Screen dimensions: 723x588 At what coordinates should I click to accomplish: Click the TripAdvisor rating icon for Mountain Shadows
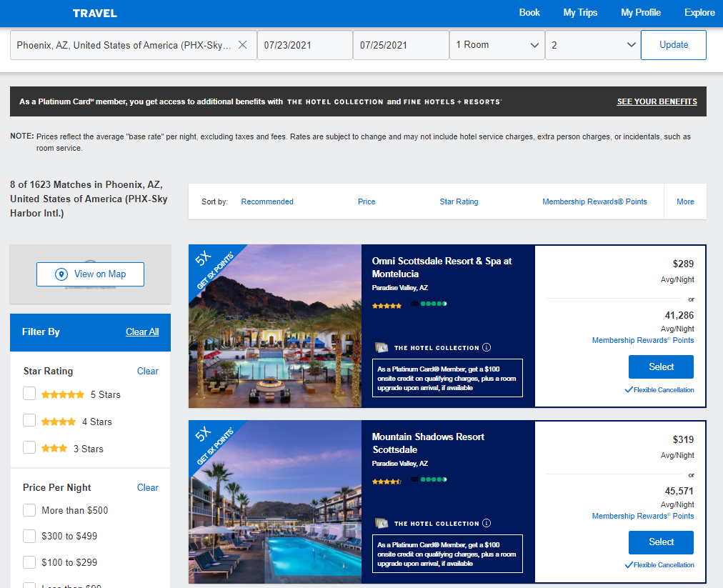pos(429,479)
